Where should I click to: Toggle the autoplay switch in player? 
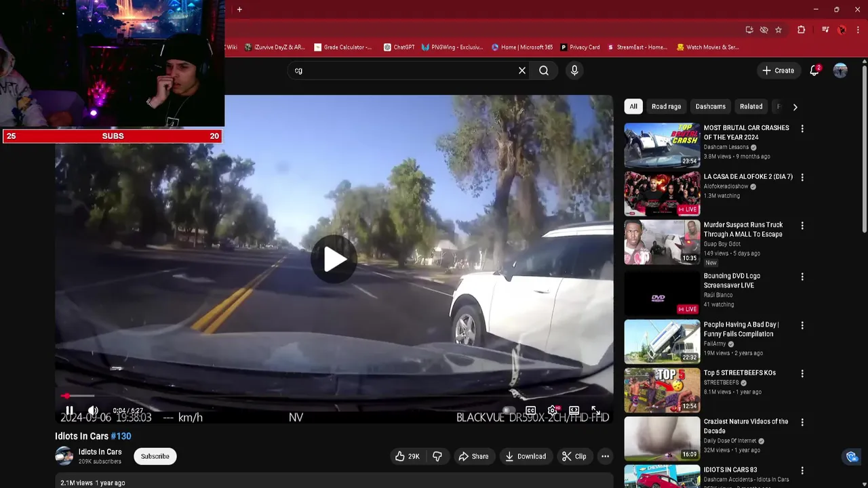(509, 411)
